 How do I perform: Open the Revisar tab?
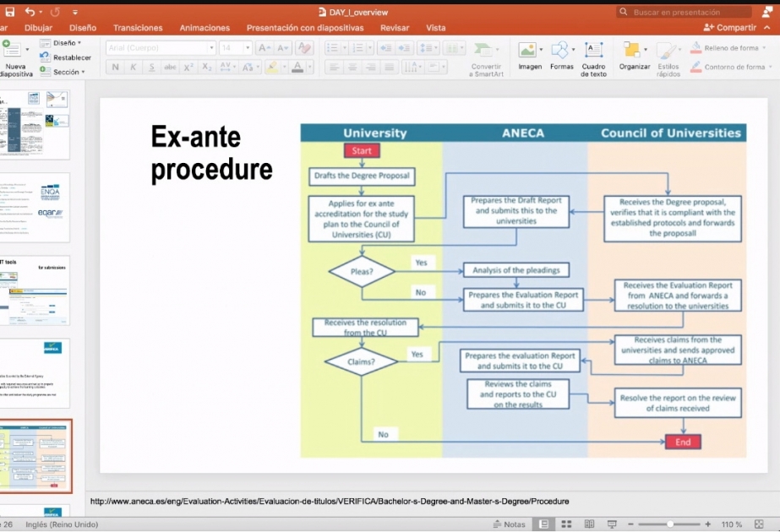395,28
